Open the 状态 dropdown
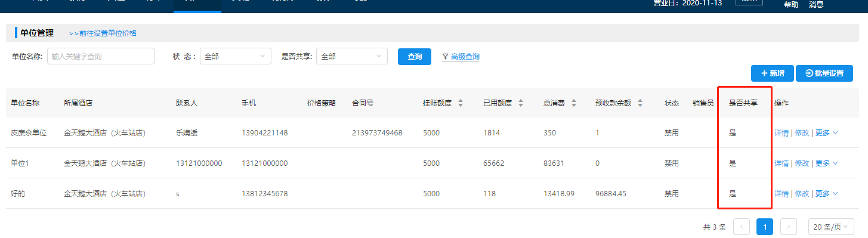The width and height of the screenshot is (868, 238). click(236, 56)
